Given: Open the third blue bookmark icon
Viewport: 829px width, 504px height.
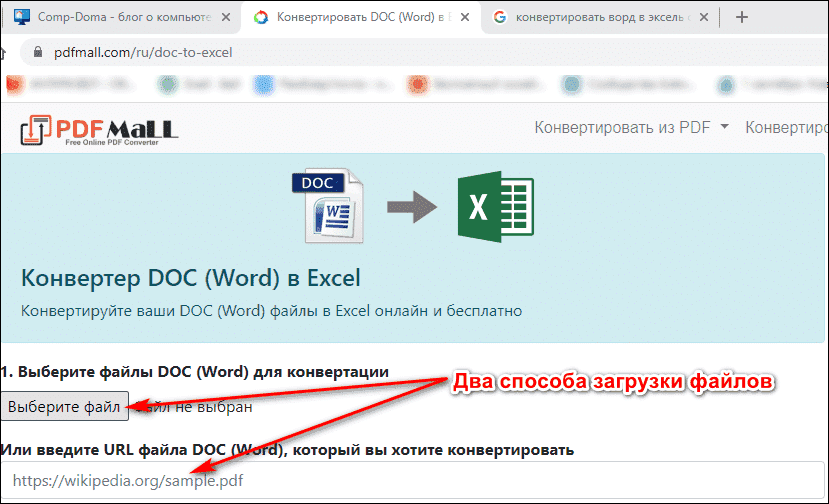Looking at the screenshot, I should pyautogui.click(x=264, y=84).
